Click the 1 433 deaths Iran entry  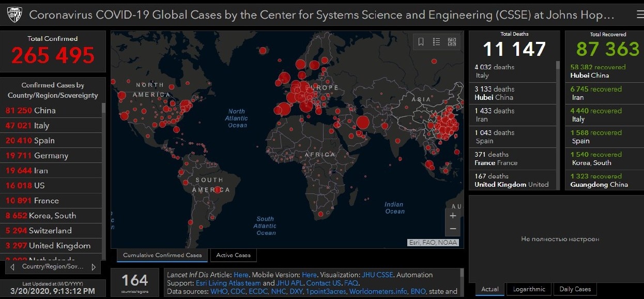click(x=513, y=115)
